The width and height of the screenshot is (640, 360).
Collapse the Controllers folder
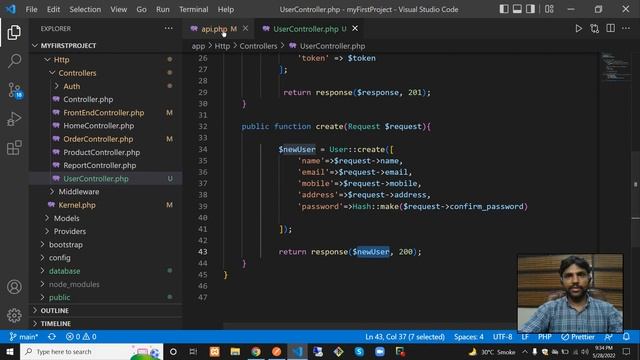pyautogui.click(x=106, y=73)
